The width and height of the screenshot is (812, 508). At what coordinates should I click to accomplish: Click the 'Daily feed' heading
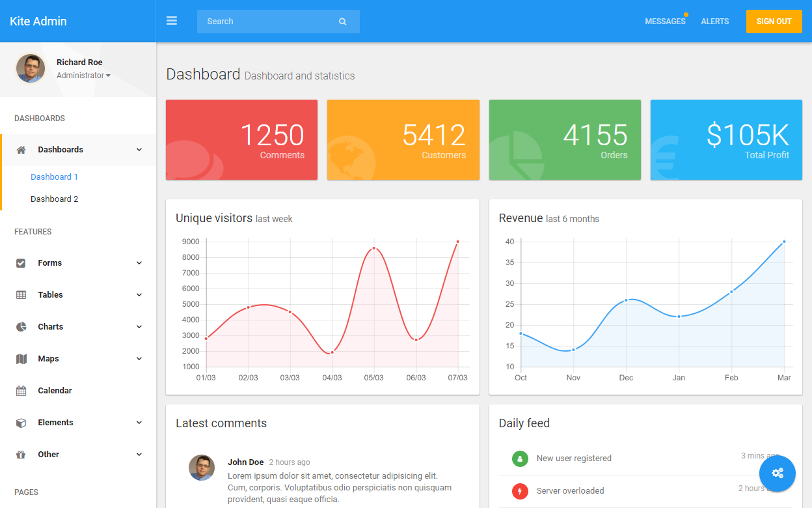point(524,423)
